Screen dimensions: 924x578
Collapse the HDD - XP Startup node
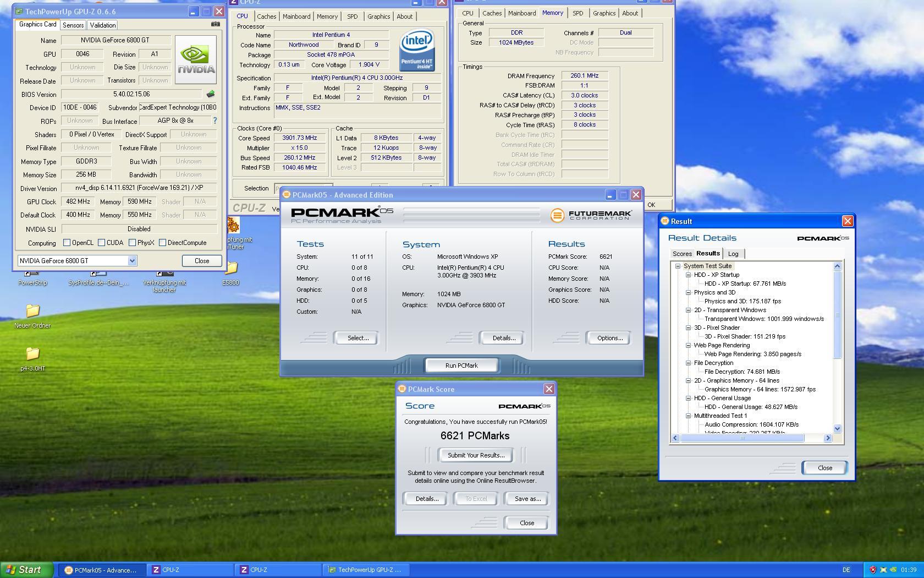click(x=688, y=275)
